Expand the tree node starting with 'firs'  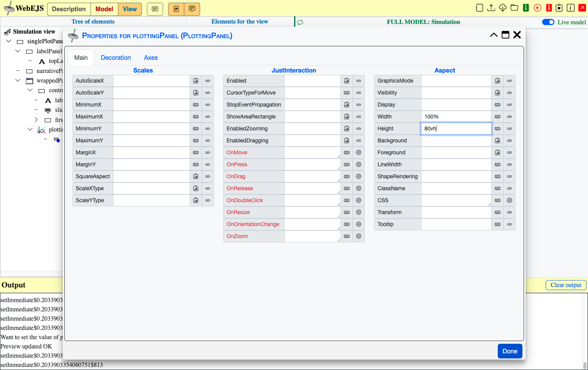click(36, 120)
